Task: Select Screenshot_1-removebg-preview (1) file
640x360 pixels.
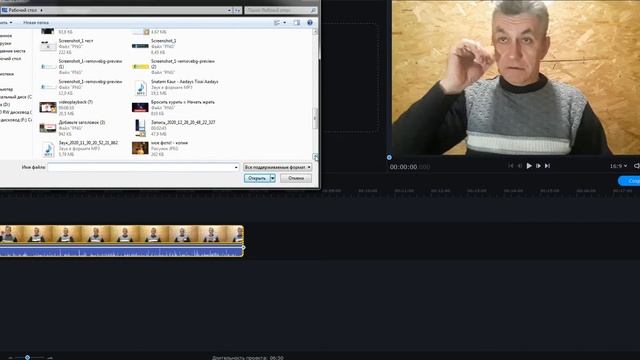Action: 81,67
